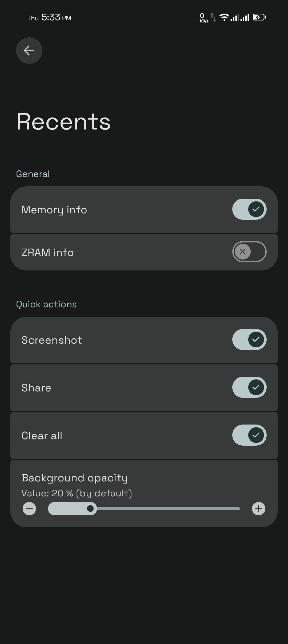Tap the Memory info label
The width and height of the screenshot is (288, 644).
(54, 210)
